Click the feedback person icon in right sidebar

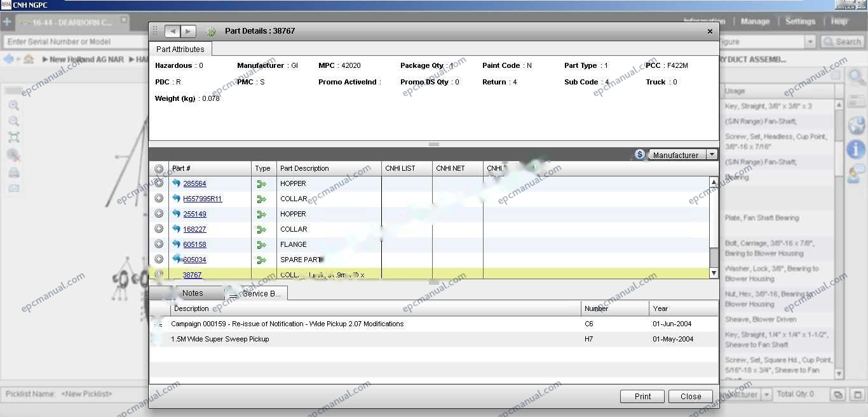pos(857,172)
